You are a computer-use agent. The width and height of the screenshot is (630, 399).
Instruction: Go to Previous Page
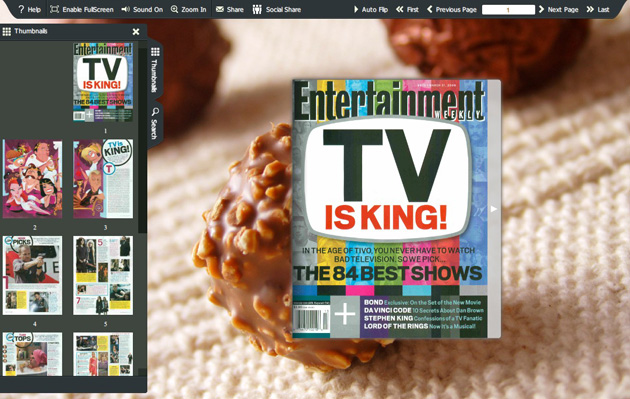pos(452,9)
